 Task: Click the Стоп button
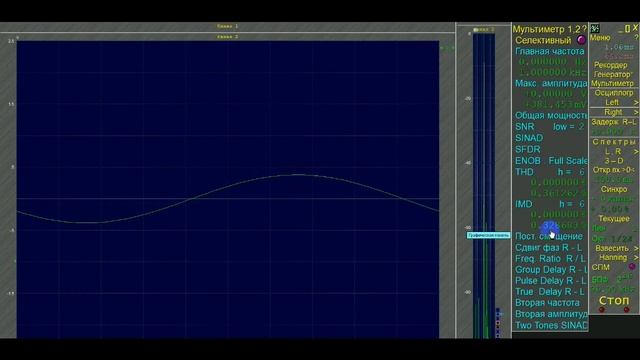[614, 300]
